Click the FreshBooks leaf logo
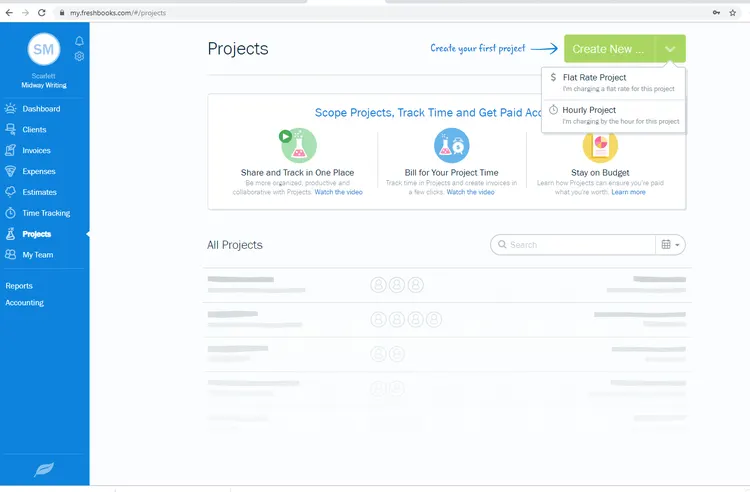 (44, 470)
